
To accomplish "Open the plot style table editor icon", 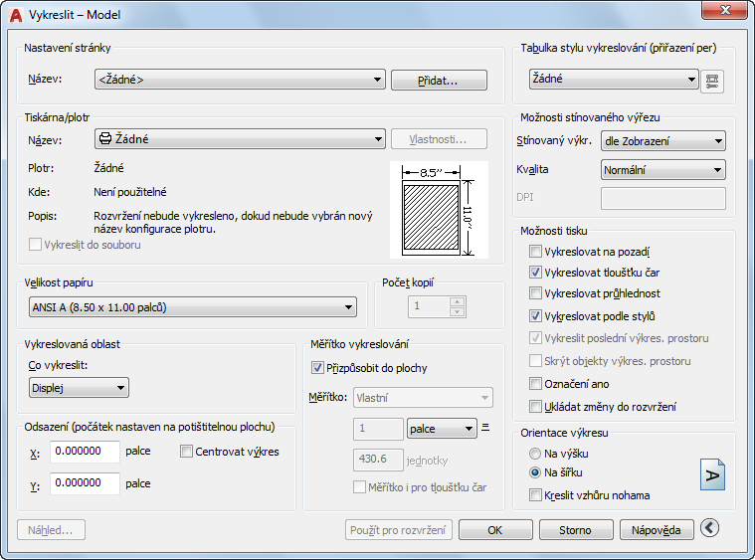I will coord(712,81).
